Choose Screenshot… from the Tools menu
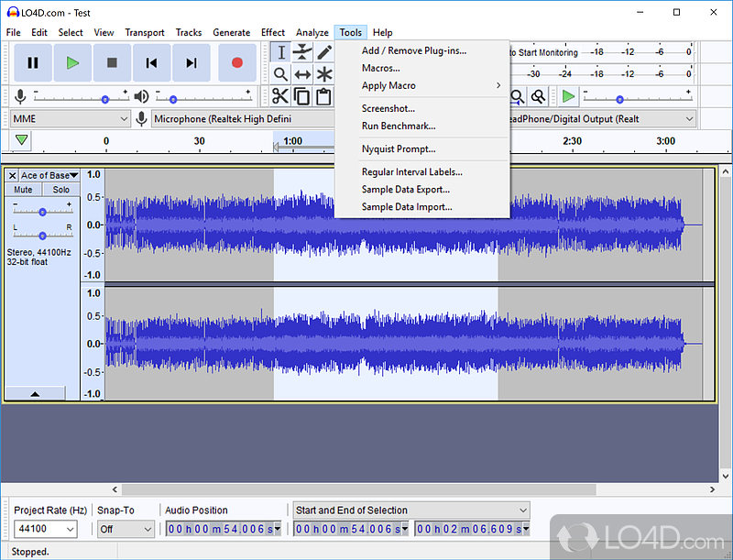The width and height of the screenshot is (733, 560). click(x=422, y=108)
